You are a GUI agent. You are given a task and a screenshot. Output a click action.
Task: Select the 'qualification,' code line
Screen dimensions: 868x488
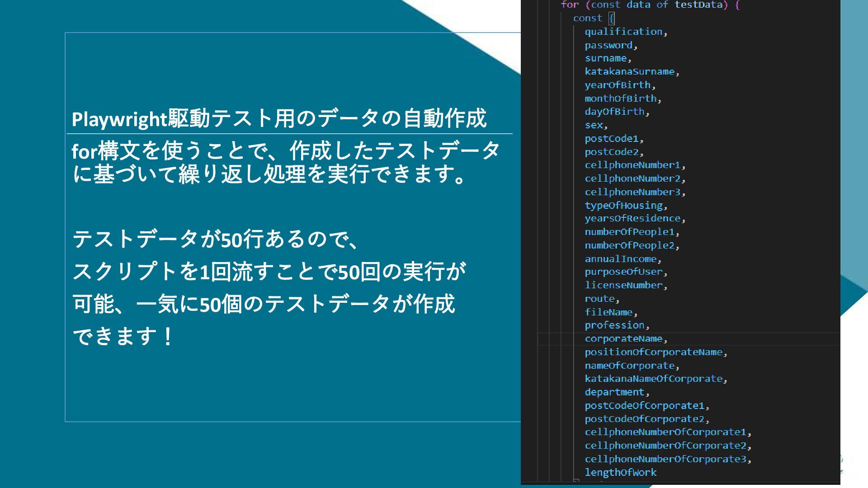(x=626, y=32)
